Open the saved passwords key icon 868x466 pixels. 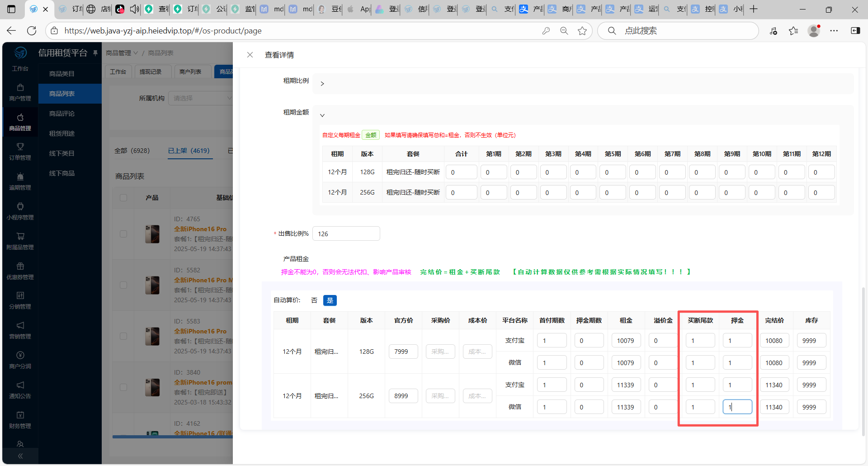tap(546, 31)
